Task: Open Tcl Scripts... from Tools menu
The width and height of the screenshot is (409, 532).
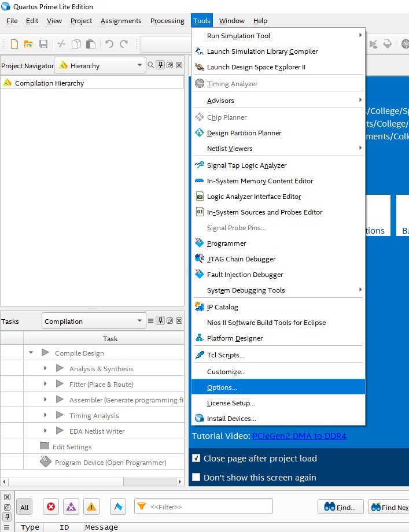Action: click(278, 355)
